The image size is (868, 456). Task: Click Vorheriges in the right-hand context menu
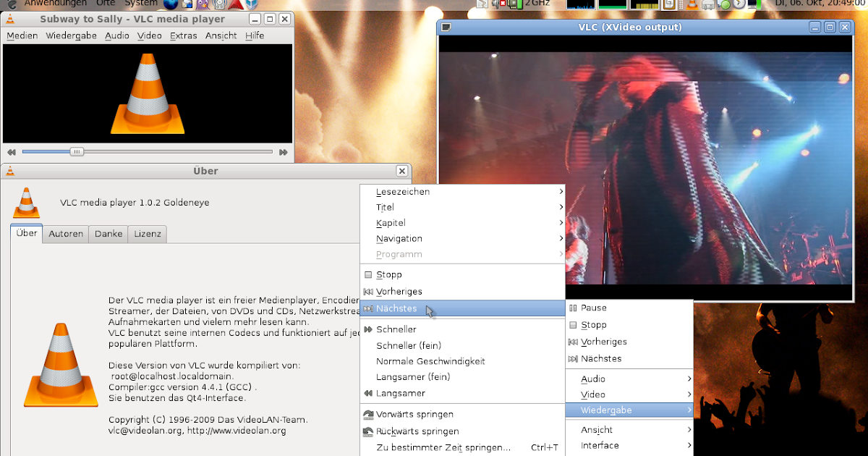point(629,342)
